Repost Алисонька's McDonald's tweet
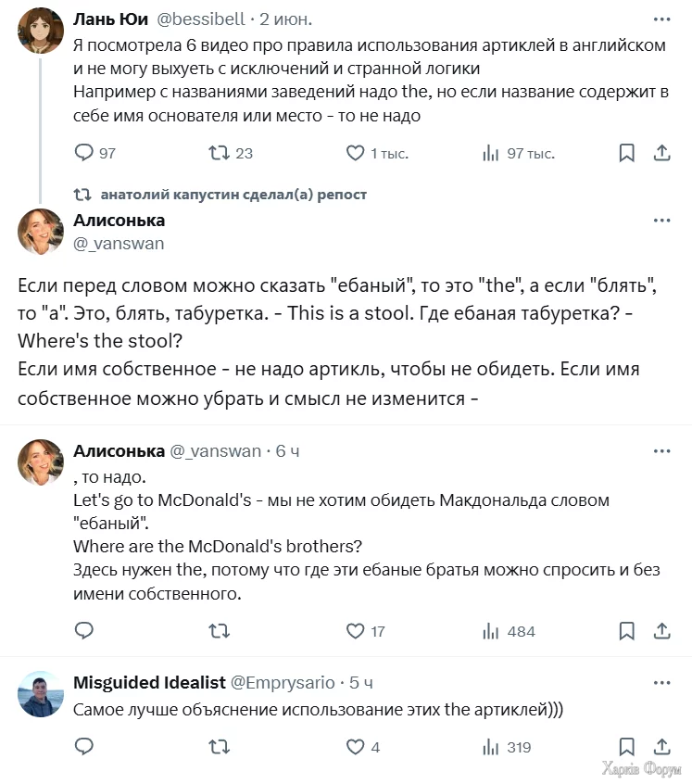The width and height of the screenshot is (692, 784). (220, 631)
